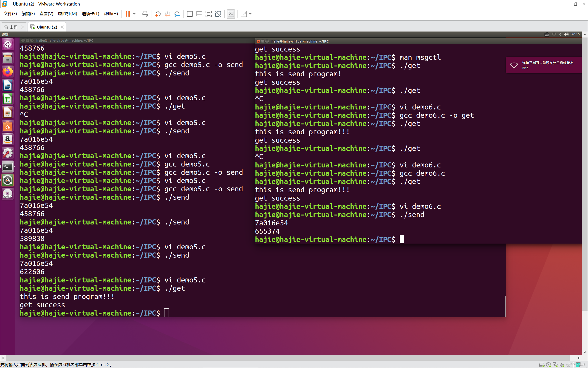
Task: Open the network Wi-Fi indicator menu
Action: coord(554,34)
